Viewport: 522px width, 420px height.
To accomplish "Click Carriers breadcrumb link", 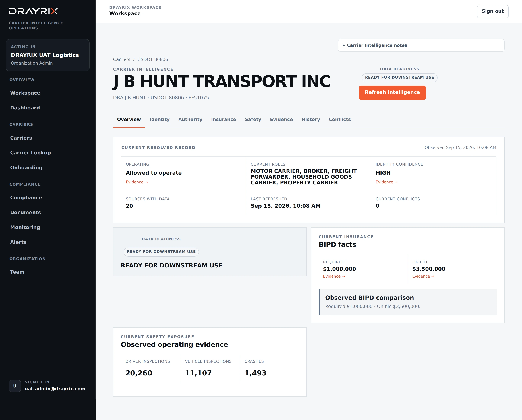I will [122, 60].
